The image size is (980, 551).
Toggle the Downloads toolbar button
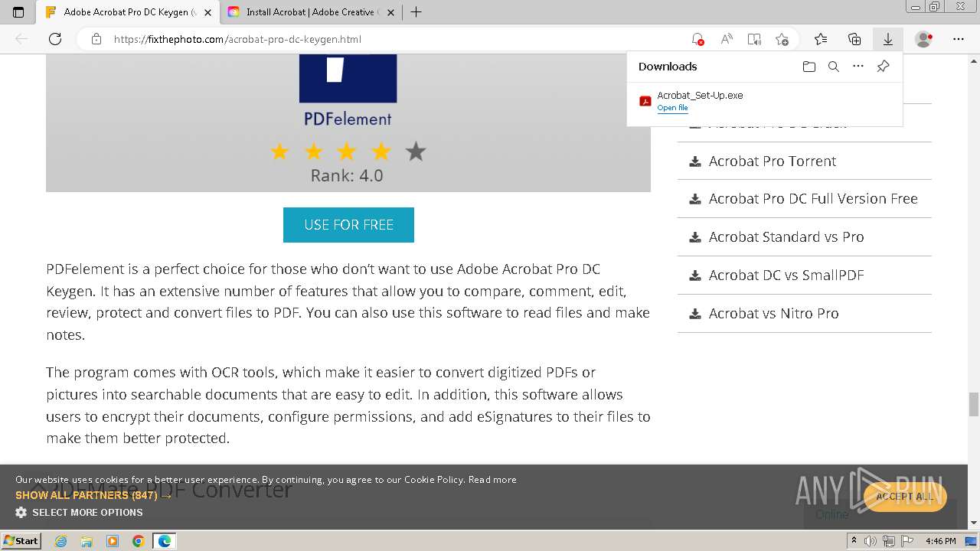[x=888, y=39]
